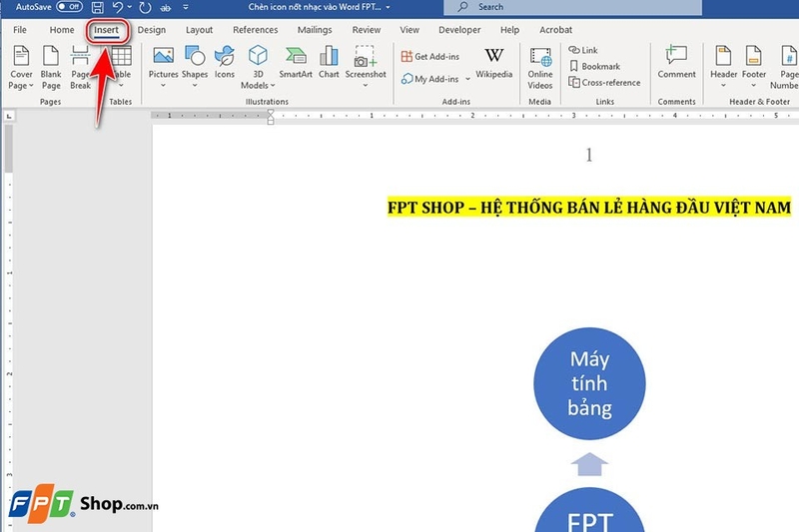Switch to the Design tab
Viewport: 799px width, 532px height.
coord(152,30)
